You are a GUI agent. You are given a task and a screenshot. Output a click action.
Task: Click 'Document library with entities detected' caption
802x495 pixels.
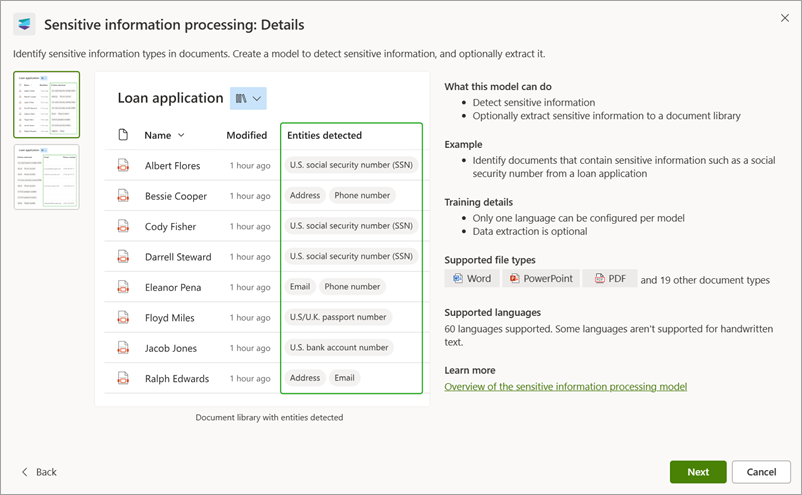(x=269, y=417)
